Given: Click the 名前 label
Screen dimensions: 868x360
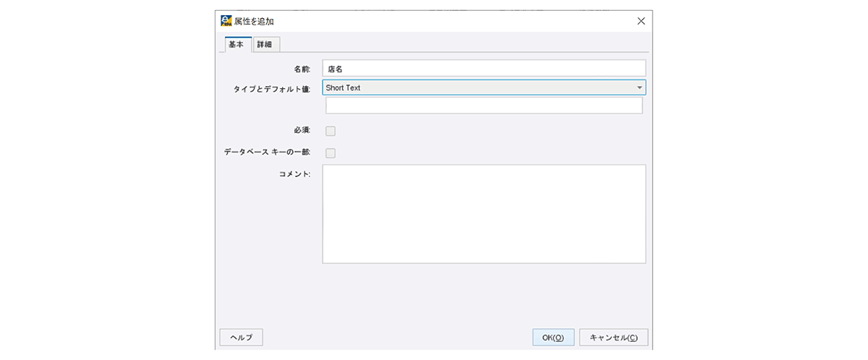Looking at the screenshot, I should (x=302, y=69).
